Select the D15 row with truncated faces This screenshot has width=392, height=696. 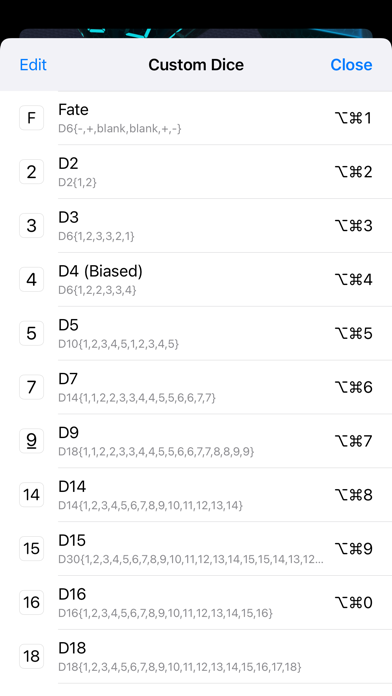click(x=196, y=549)
